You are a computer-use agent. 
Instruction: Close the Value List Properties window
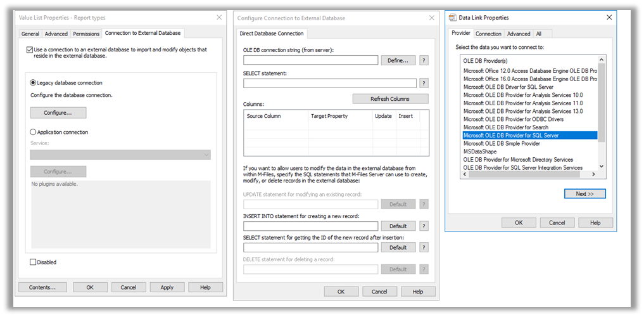[219, 17]
